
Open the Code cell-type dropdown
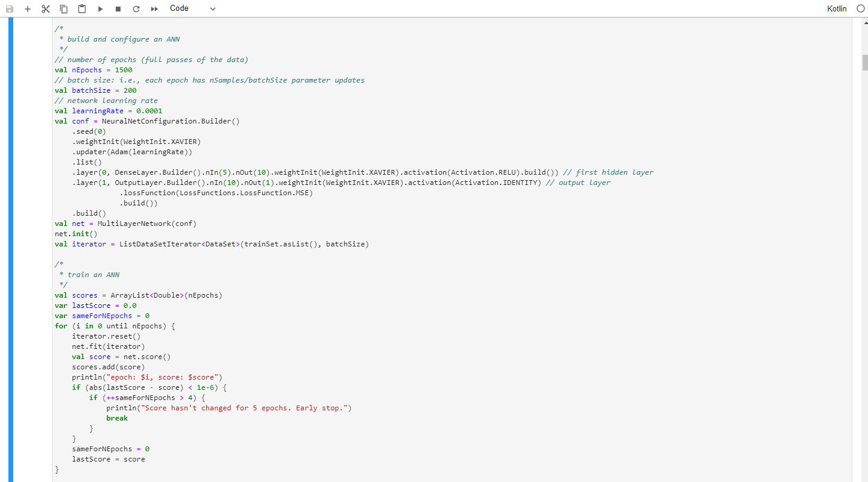click(x=179, y=8)
